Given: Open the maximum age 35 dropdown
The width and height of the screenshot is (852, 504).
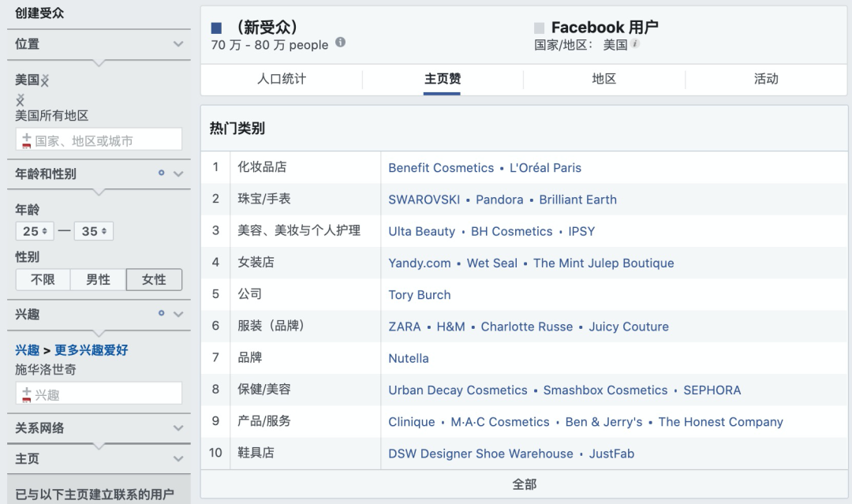Looking at the screenshot, I should click(93, 231).
